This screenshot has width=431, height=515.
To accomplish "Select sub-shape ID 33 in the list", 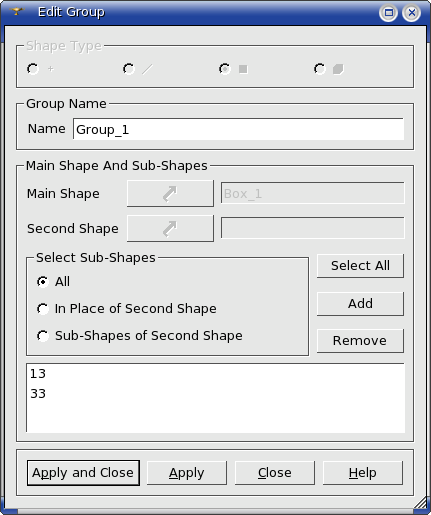I will coord(215,394).
